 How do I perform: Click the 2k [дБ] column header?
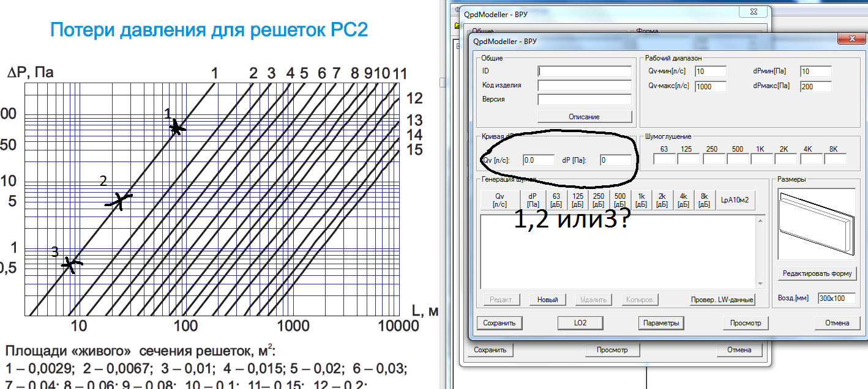click(662, 200)
